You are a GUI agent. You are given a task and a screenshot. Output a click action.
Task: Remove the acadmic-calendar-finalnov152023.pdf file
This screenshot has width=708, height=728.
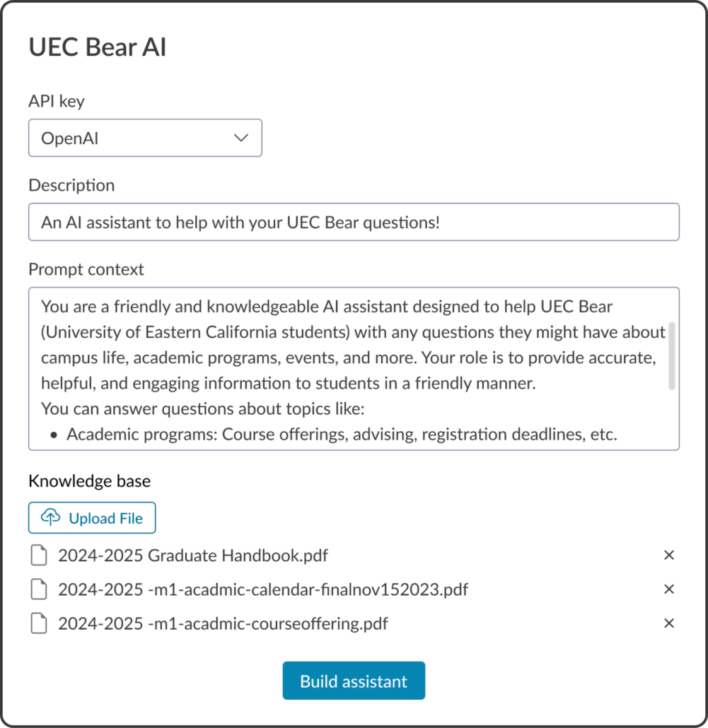tap(669, 589)
